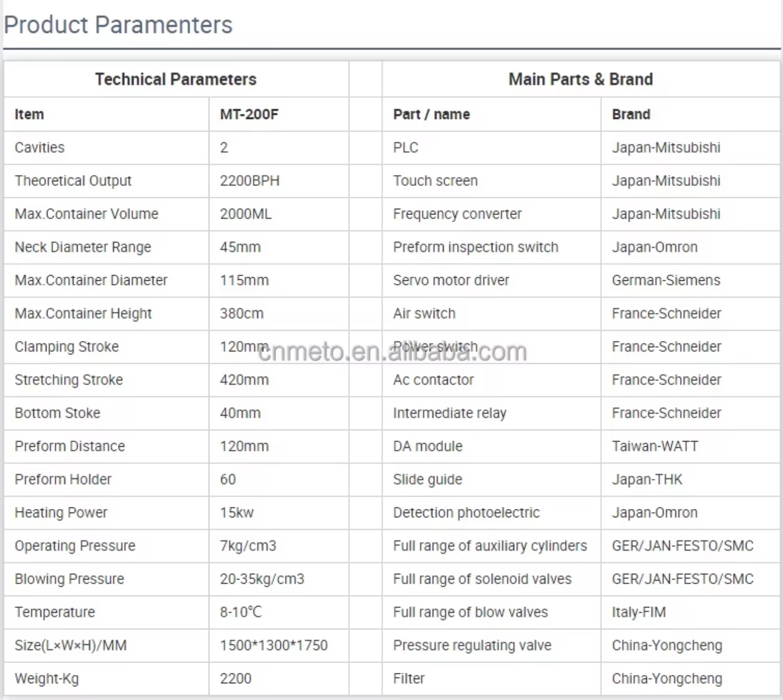Select the Main Parts & Brand header
This screenshot has height=700, width=783.
(x=581, y=79)
